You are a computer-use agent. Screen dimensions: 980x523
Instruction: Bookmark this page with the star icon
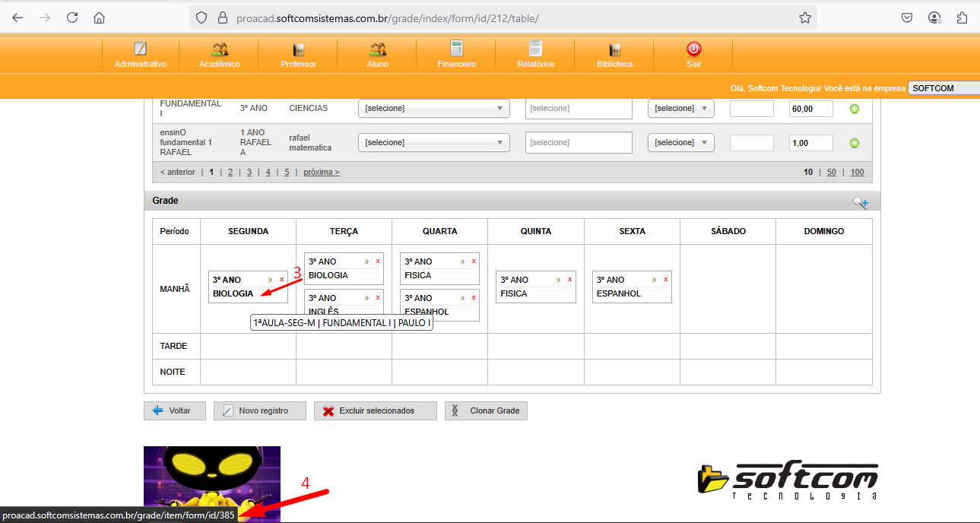pos(805,17)
